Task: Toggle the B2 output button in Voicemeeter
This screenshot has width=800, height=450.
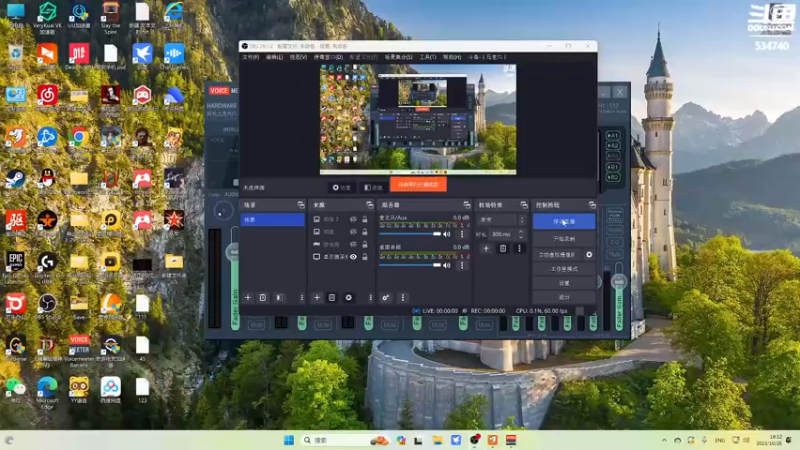Action: pos(613,177)
